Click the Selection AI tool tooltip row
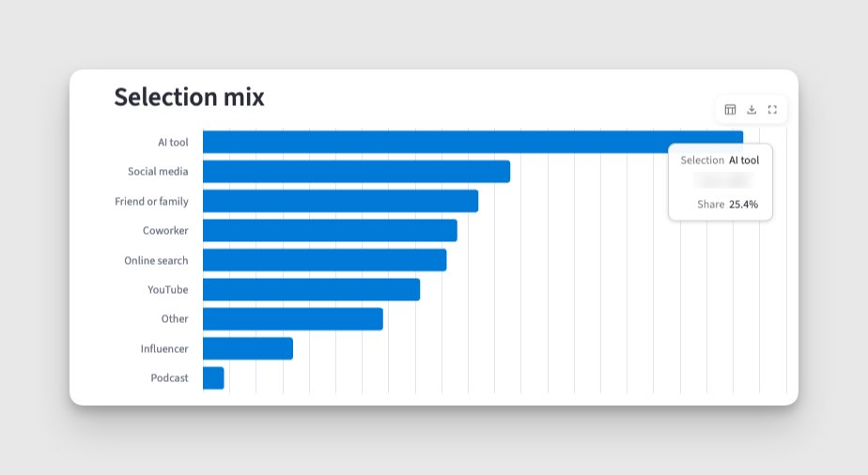This screenshot has height=475, width=868. pos(720,161)
